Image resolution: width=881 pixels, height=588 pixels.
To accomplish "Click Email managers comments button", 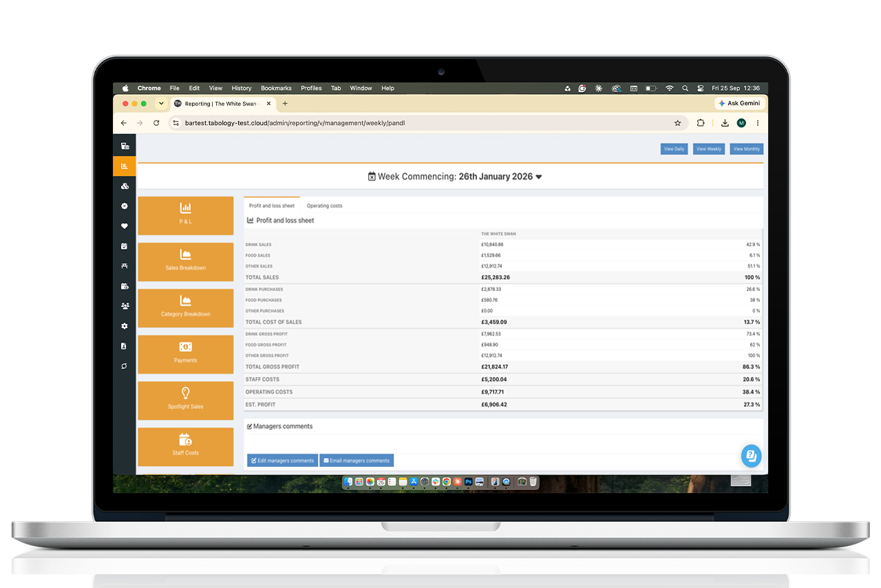I will pyautogui.click(x=357, y=461).
